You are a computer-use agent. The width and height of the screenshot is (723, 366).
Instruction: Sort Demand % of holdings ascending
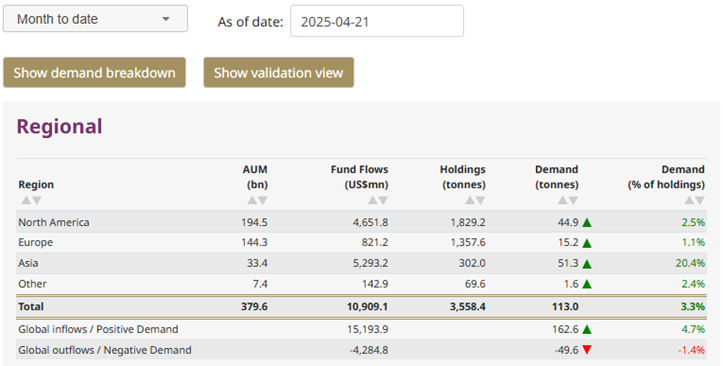pyautogui.click(x=689, y=201)
